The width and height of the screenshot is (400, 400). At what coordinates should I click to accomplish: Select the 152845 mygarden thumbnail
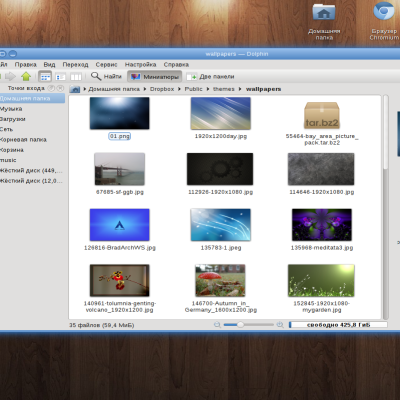point(321,280)
